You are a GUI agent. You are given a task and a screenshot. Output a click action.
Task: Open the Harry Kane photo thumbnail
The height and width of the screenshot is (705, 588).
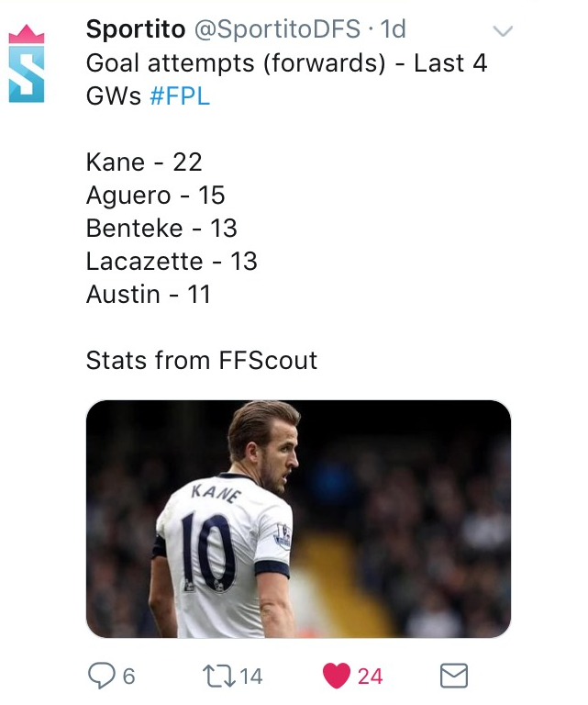tap(298, 519)
